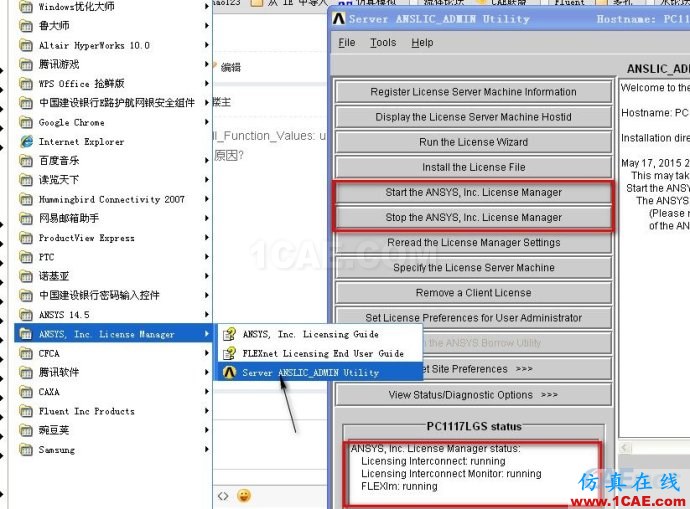Image resolution: width=690 pixels, height=509 pixels.
Task: Select the 中国建设银行密码输入控件 entry
Action: tap(114, 296)
